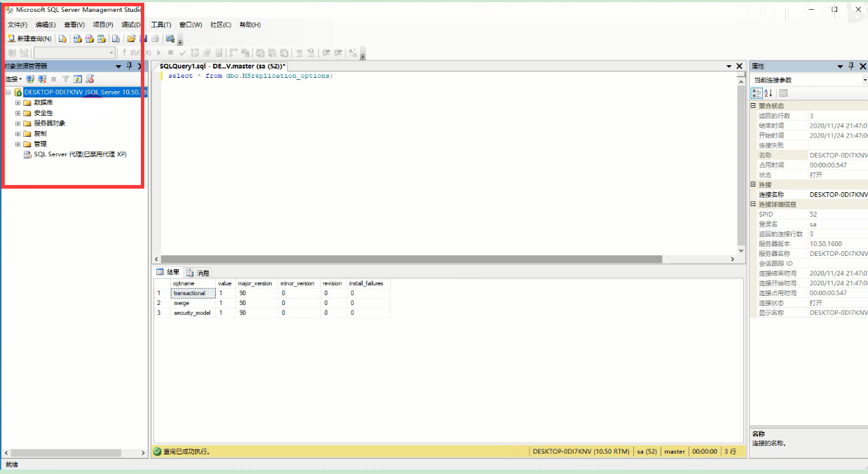Click the Open File folder icon

coord(131,39)
